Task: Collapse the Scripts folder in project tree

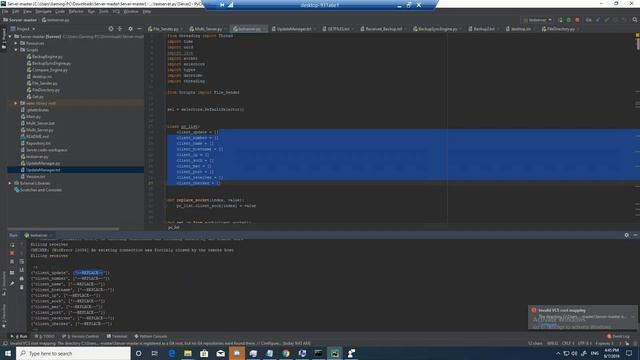Action: [16, 50]
